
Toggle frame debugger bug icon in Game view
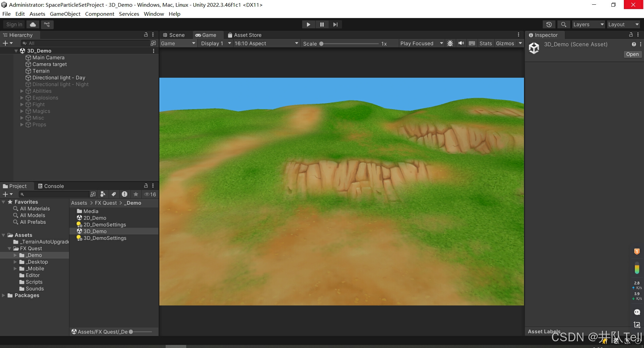point(450,43)
